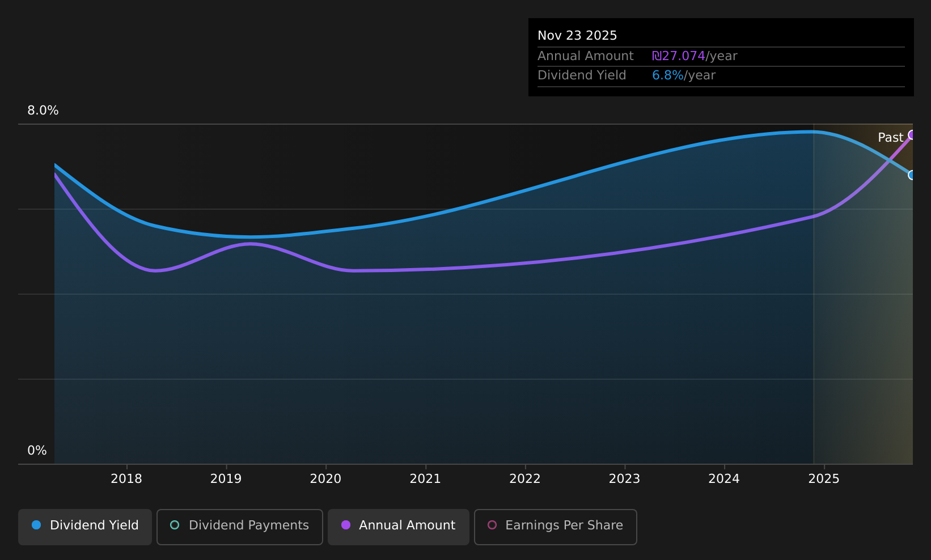Toggle the Annual Amount series

tap(399, 527)
